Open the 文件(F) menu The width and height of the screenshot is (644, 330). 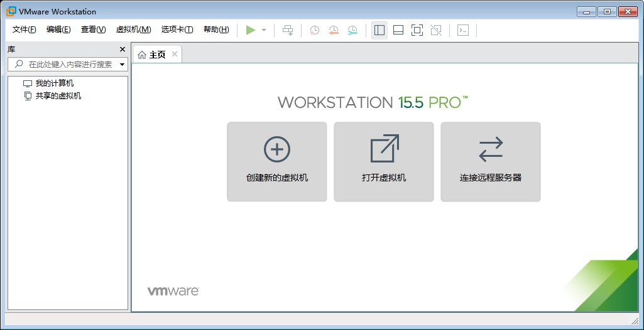tap(25, 29)
